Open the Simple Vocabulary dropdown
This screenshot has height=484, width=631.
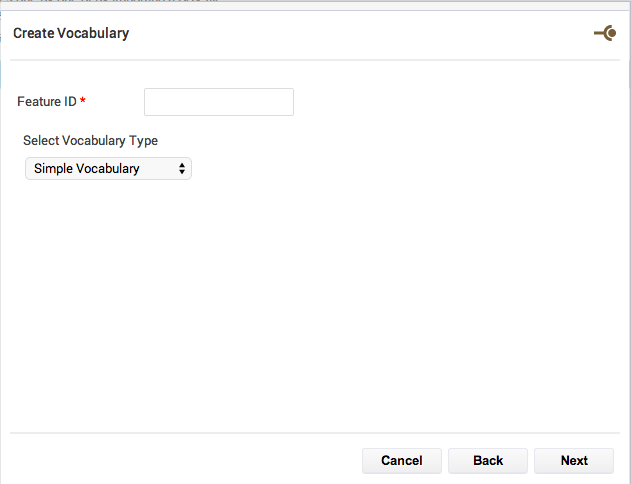[x=108, y=168]
